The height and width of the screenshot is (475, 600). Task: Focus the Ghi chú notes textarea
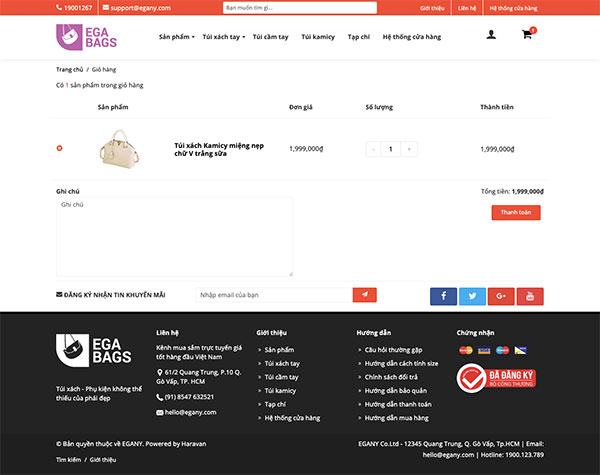[x=174, y=237]
